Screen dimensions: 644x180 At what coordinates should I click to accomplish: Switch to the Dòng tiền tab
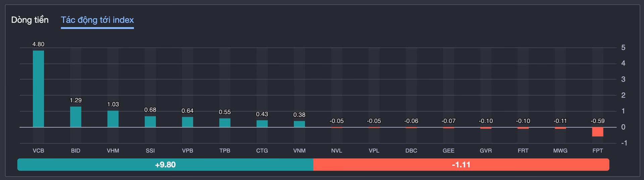pyautogui.click(x=30, y=20)
